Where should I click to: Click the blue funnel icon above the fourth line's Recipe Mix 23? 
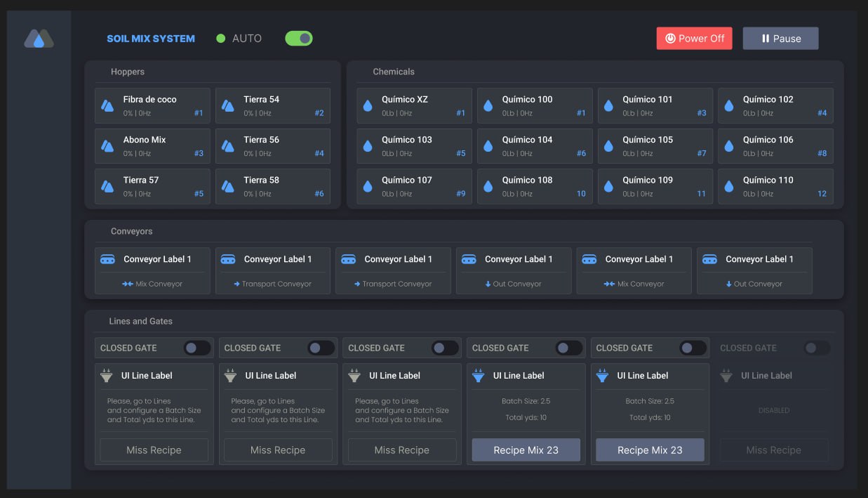point(479,376)
